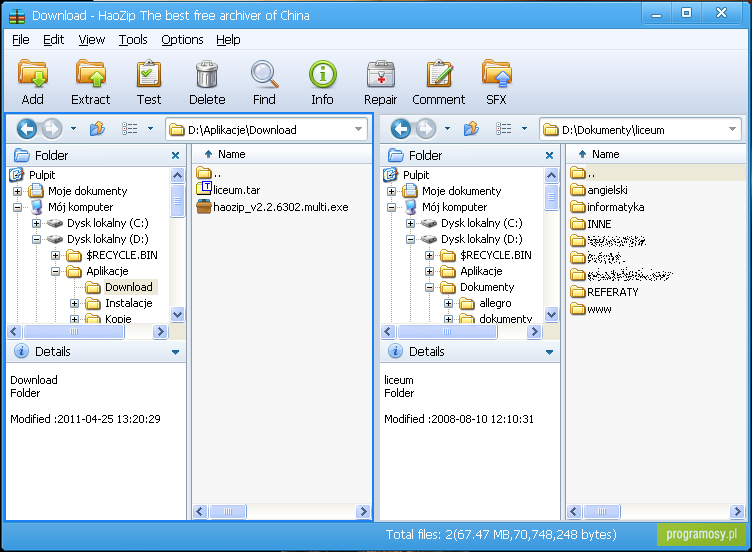752x552 pixels.
Task: Collapse Mój komputer in left tree
Action: (x=17, y=207)
